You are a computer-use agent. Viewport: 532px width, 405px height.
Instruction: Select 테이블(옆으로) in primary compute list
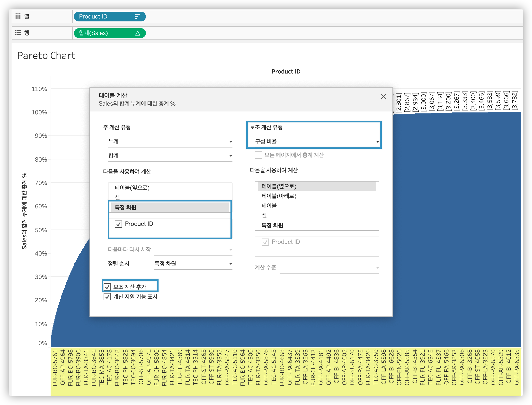coord(132,188)
